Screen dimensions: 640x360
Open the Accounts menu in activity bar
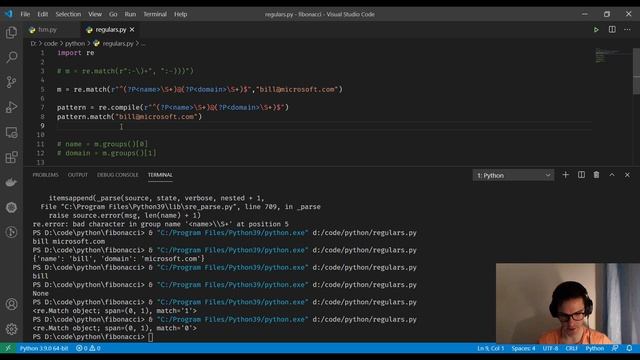tap(11, 304)
